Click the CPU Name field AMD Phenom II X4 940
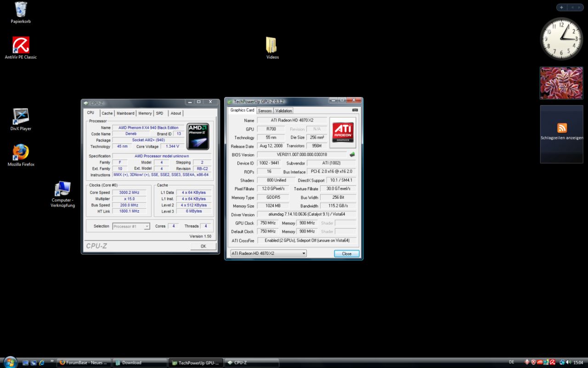 click(148, 128)
